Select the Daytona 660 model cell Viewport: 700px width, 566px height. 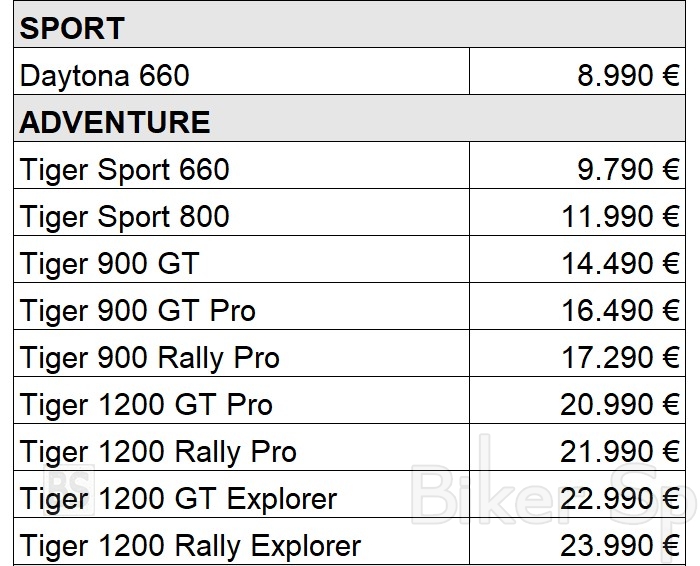(x=104, y=75)
